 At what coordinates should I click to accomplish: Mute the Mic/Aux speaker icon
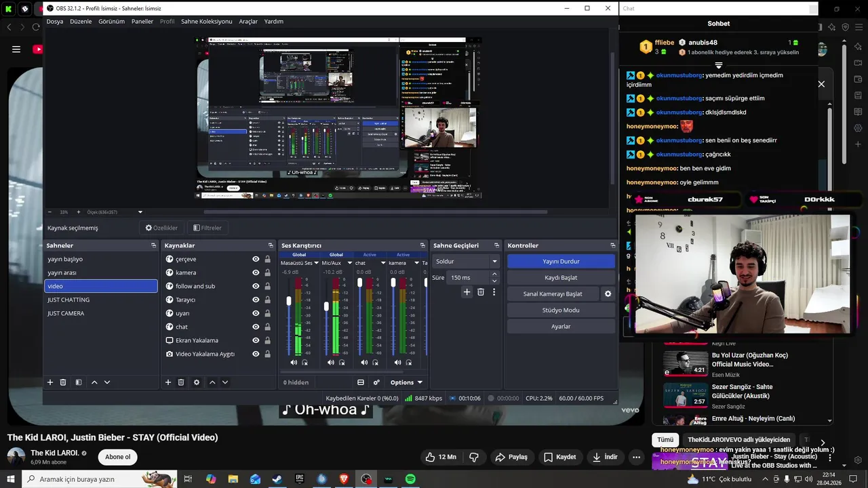tap(331, 363)
